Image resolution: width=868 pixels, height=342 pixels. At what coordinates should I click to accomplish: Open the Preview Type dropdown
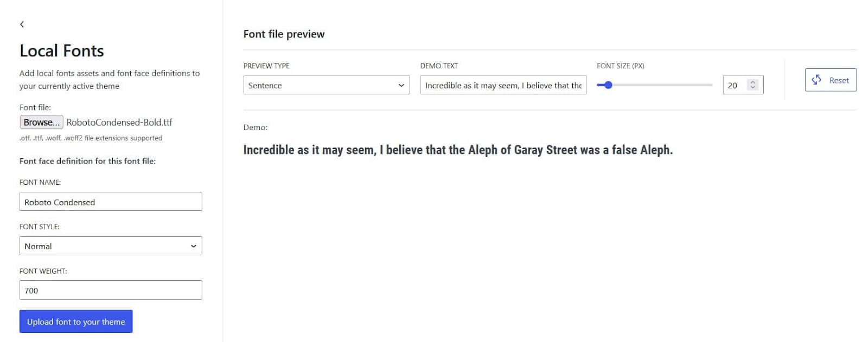pyautogui.click(x=327, y=85)
